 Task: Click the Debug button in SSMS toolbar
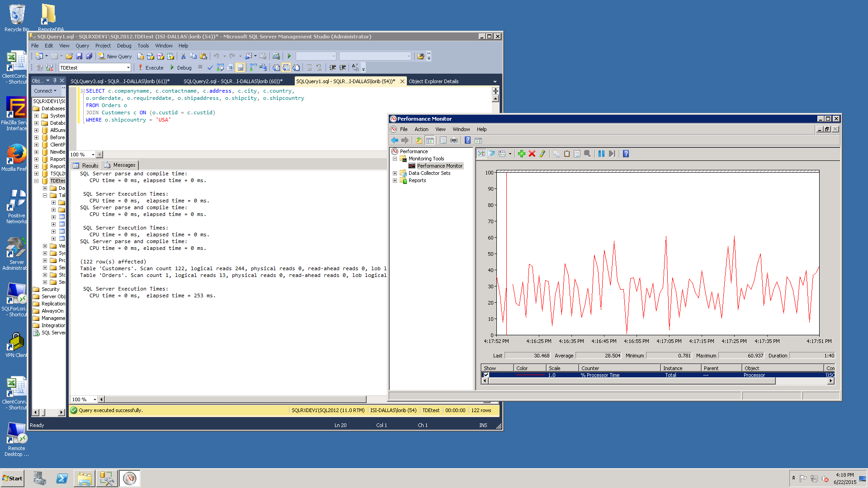click(181, 68)
